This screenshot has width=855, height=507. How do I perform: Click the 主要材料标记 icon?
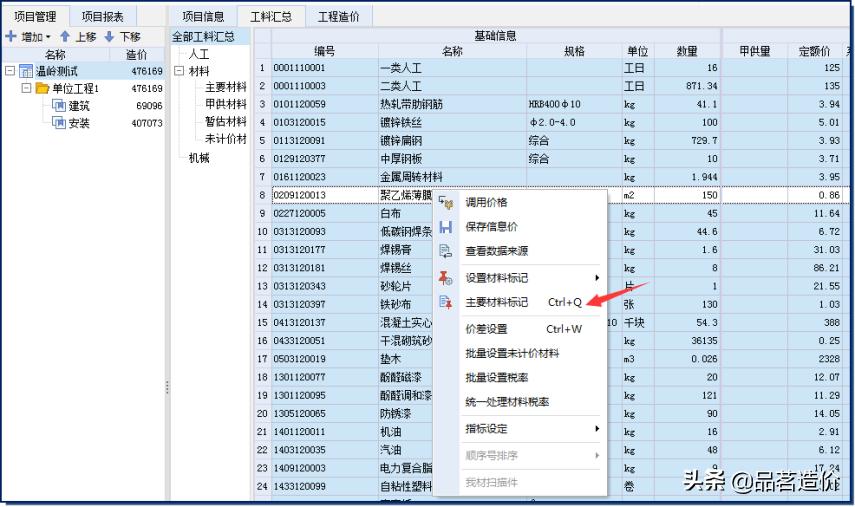click(x=445, y=302)
